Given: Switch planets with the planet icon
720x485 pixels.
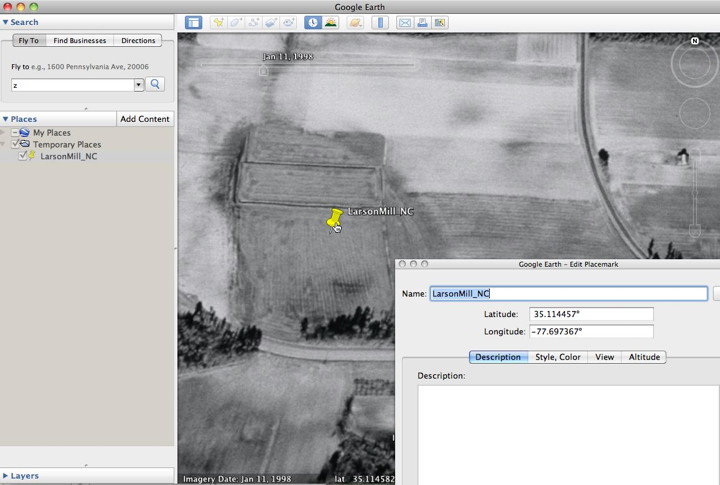Looking at the screenshot, I should tap(355, 22).
